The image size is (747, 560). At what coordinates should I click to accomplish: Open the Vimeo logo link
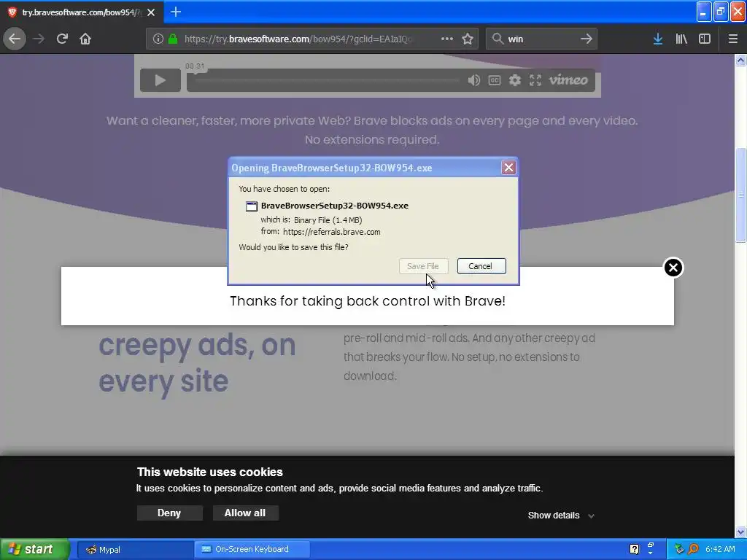coord(568,79)
